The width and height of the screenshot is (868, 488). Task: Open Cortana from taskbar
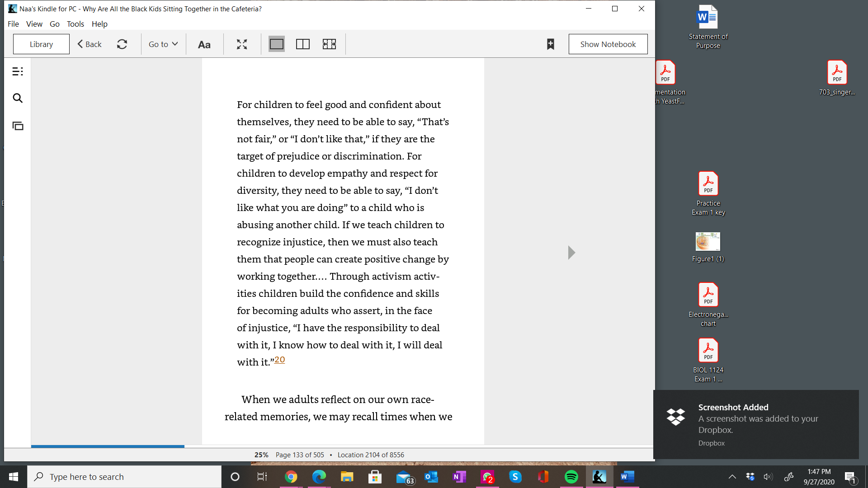pyautogui.click(x=235, y=477)
